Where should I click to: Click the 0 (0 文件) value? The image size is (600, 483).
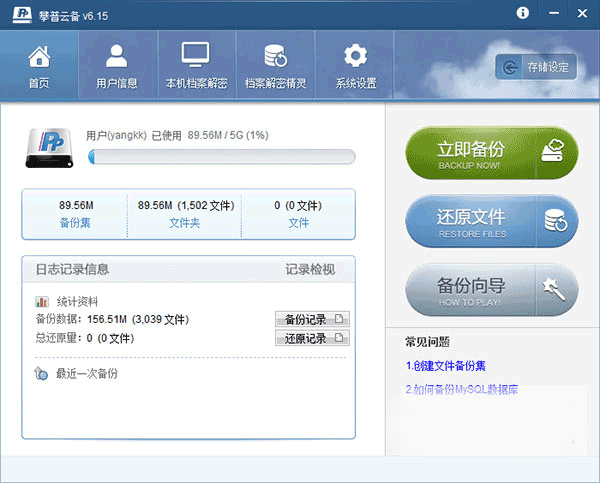[298, 206]
